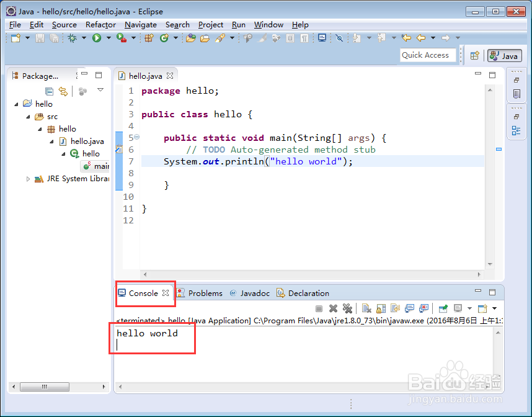Select the main method in Package Explorer
532x417 pixels.
pyautogui.click(x=96, y=166)
